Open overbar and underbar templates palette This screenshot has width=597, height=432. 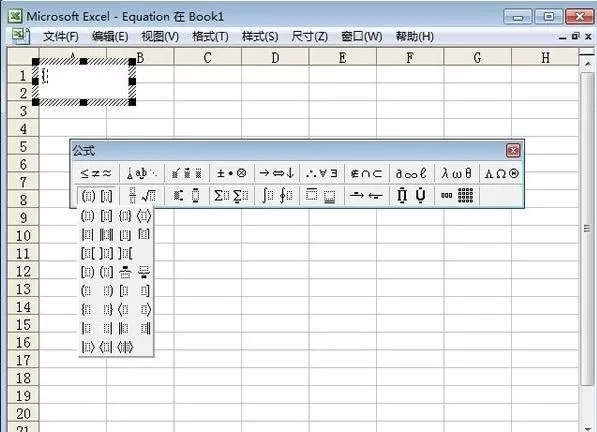[x=322, y=196]
